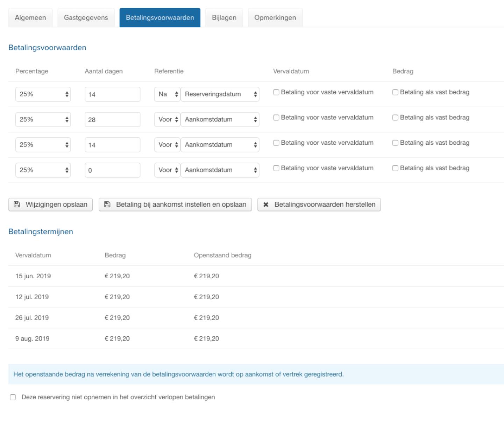Viewport: 504px width, 429px height.
Task: Tick fixed amount checkbox in the last row
Action: [395, 168]
